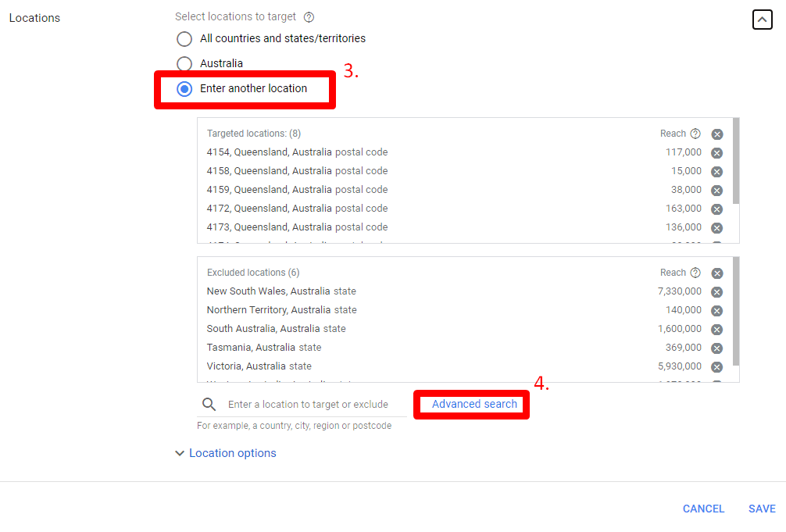The height and width of the screenshot is (532, 786).
Task: Click the CANCEL button
Action: tap(703, 509)
